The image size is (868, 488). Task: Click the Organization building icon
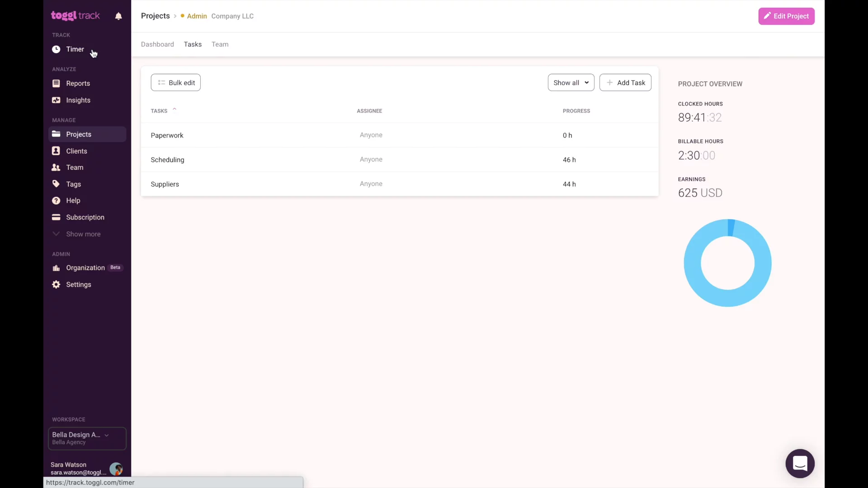pos(56,268)
